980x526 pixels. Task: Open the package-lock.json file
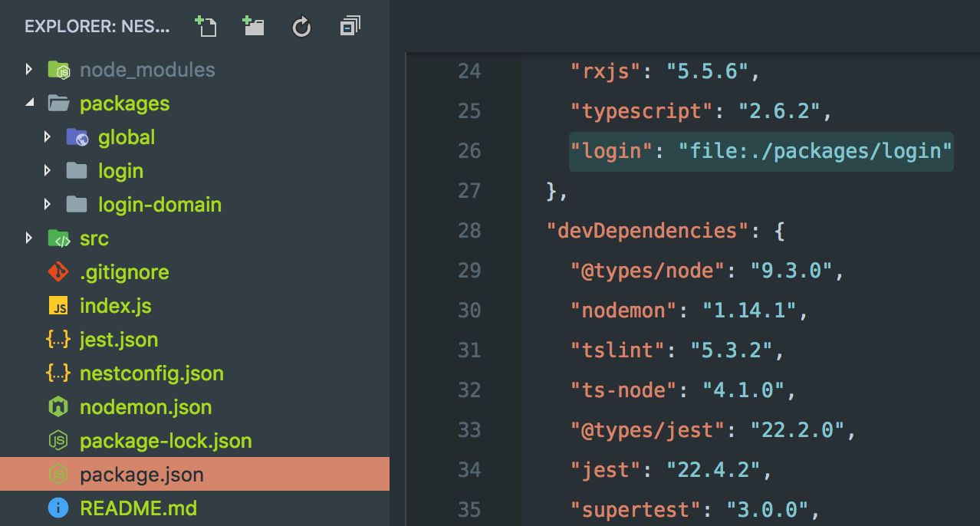[x=166, y=441]
